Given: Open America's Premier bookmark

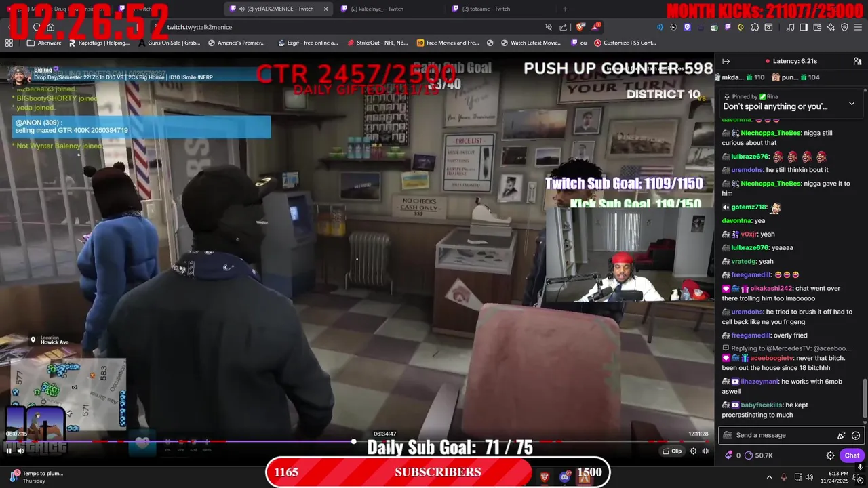Looking at the screenshot, I should click(x=237, y=43).
